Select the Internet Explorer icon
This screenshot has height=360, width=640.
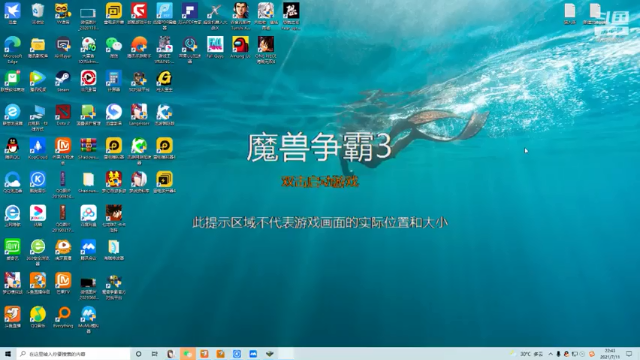tap(12, 216)
